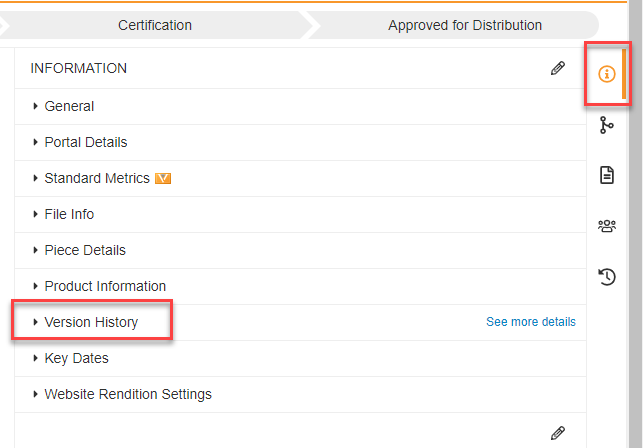643x448 pixels.
Task: Open the users group icon in sidebar
Action: [606, 226]
